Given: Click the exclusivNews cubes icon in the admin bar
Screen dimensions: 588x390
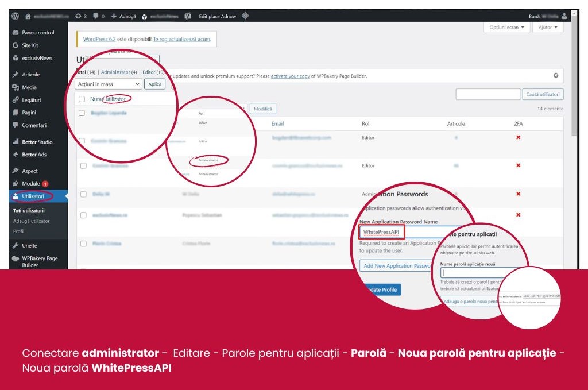Looking at the screenshot, I should (144, 17).
